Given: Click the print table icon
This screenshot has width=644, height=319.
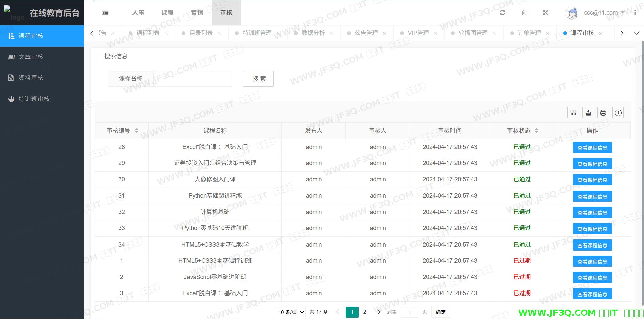Looking at the screenshot, I should 603,113.
